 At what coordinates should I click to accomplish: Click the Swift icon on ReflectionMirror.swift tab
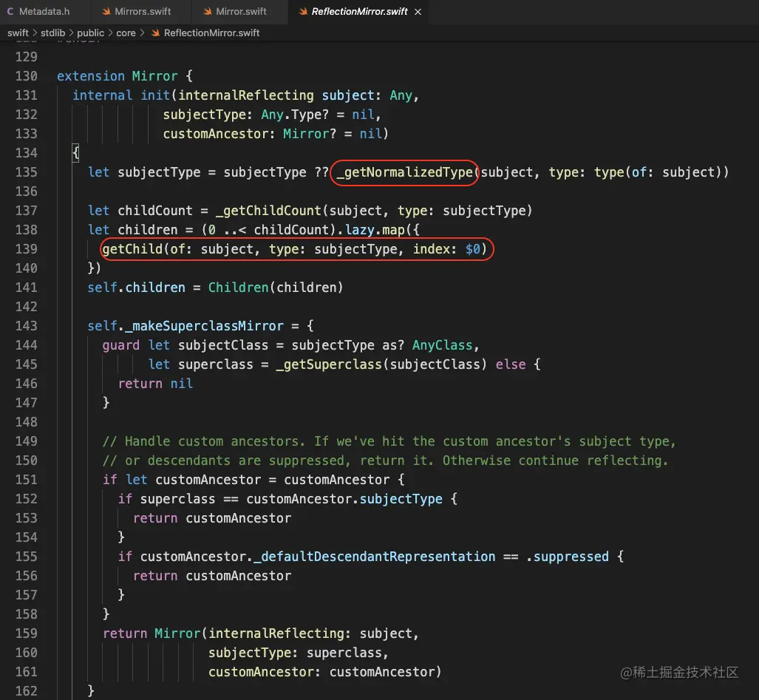click(x=303, y=11)
